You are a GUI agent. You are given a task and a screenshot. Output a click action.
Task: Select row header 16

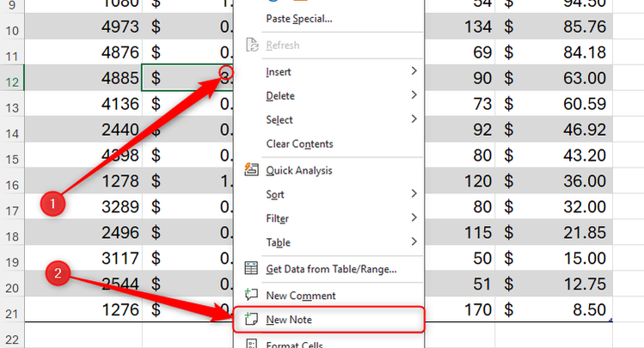(12, 181)
